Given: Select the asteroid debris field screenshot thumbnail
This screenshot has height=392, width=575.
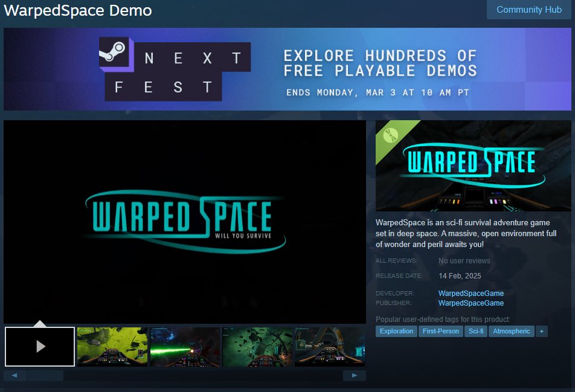Looking at the screenshot, I should (x=257, y=347).
